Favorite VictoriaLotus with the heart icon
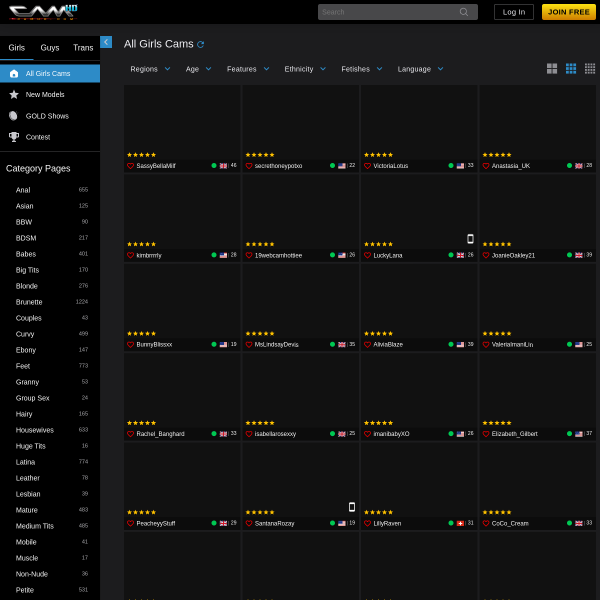 [367, 166]
